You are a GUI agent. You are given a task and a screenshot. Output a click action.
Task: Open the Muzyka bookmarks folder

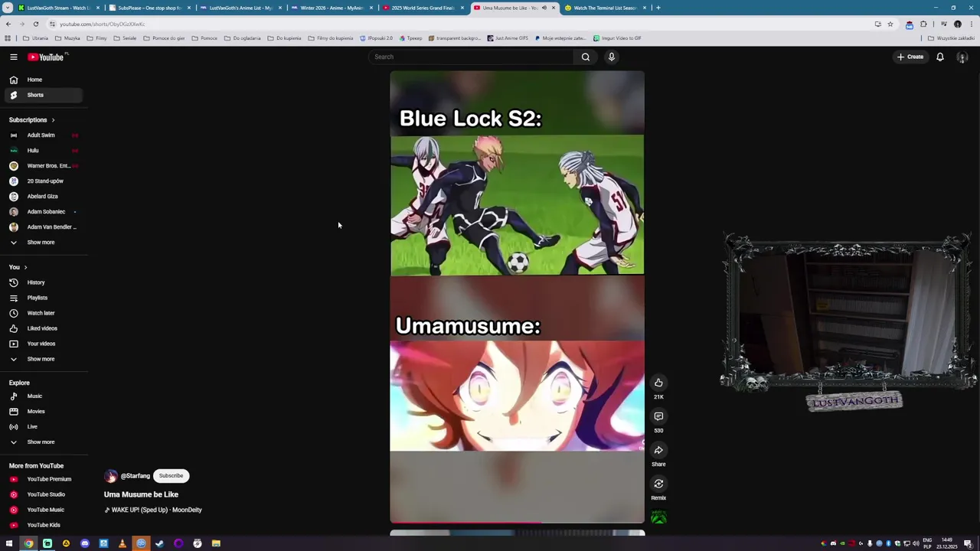point(67,38)
